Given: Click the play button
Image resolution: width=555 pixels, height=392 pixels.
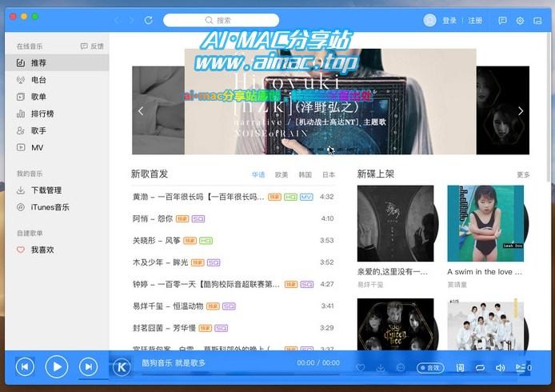Looking at the screenshot, I should pos(57,367).
